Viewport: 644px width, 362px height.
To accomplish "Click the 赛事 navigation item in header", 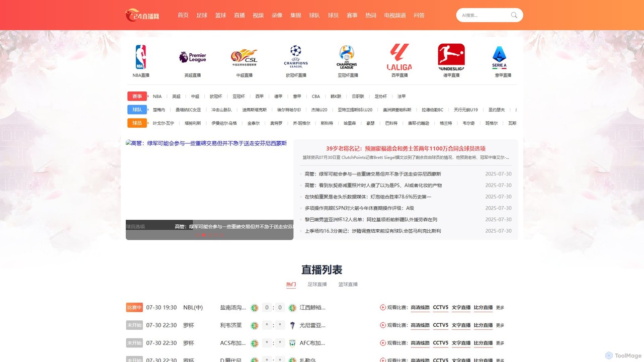I will [352, 15].
